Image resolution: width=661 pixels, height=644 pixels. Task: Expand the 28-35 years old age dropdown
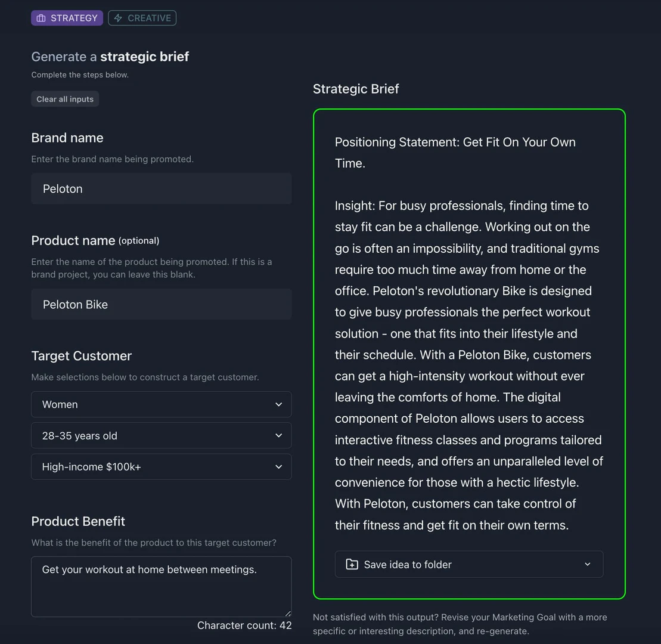(161, 435)
